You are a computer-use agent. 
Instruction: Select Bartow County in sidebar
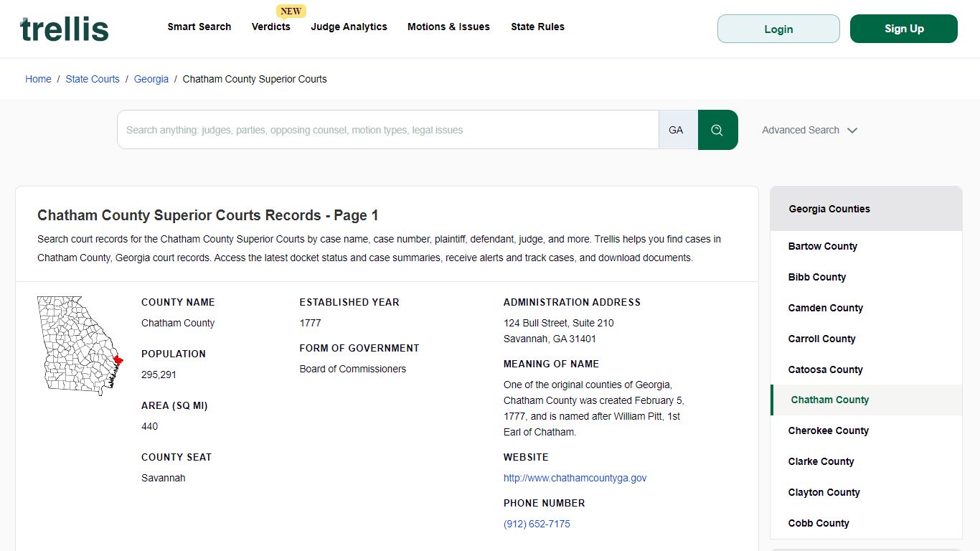pos(866,246)
